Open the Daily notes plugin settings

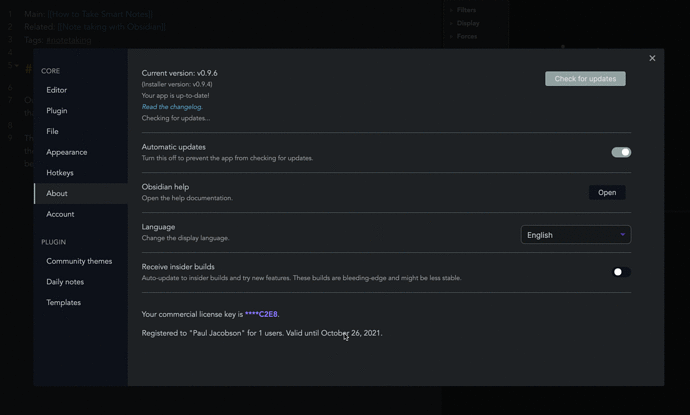65,282
